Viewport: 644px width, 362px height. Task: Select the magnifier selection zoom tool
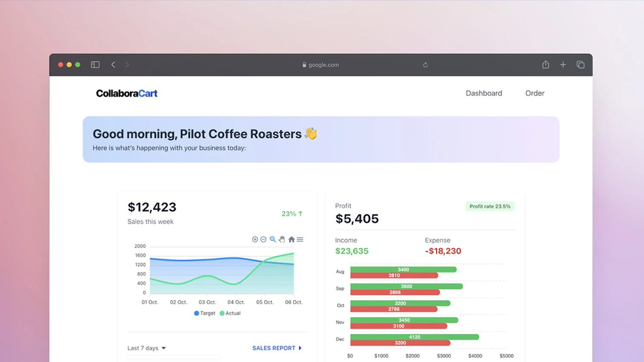coord(273,239)
